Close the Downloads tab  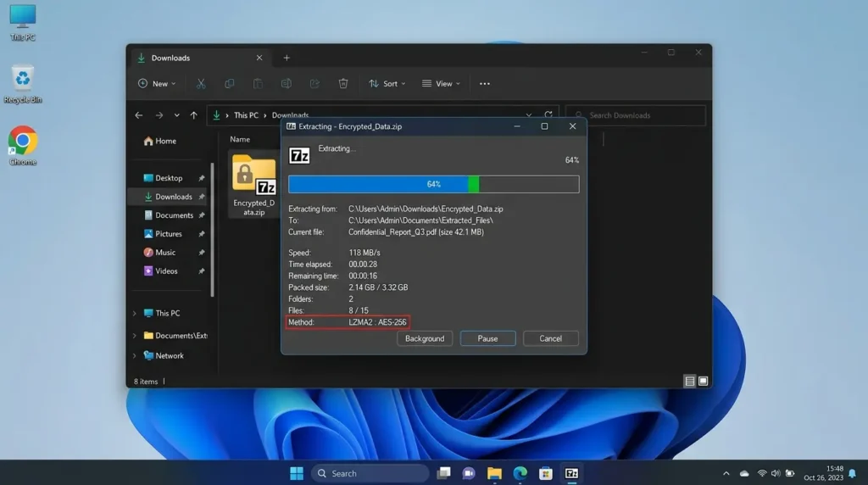(259, 58)
